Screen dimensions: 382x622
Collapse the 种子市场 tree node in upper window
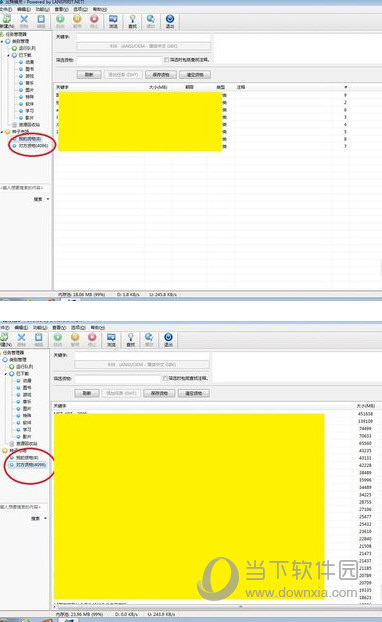tap(2, 132)
